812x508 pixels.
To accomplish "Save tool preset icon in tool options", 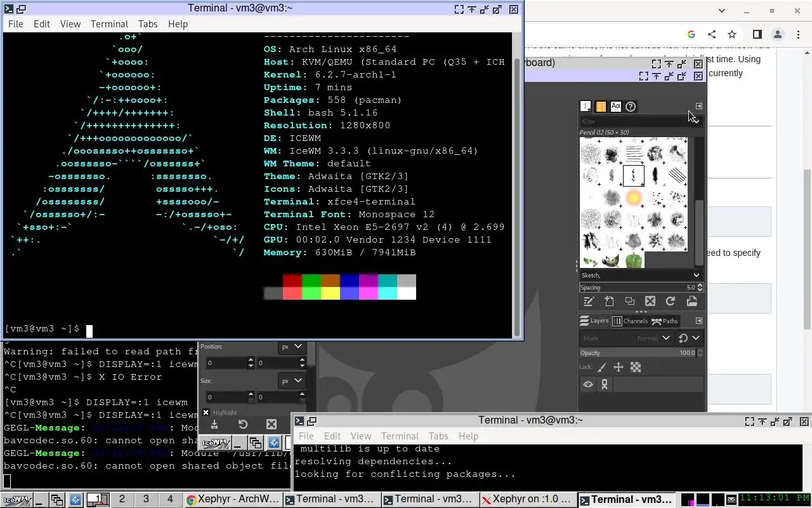I will (x=214, y=424).
